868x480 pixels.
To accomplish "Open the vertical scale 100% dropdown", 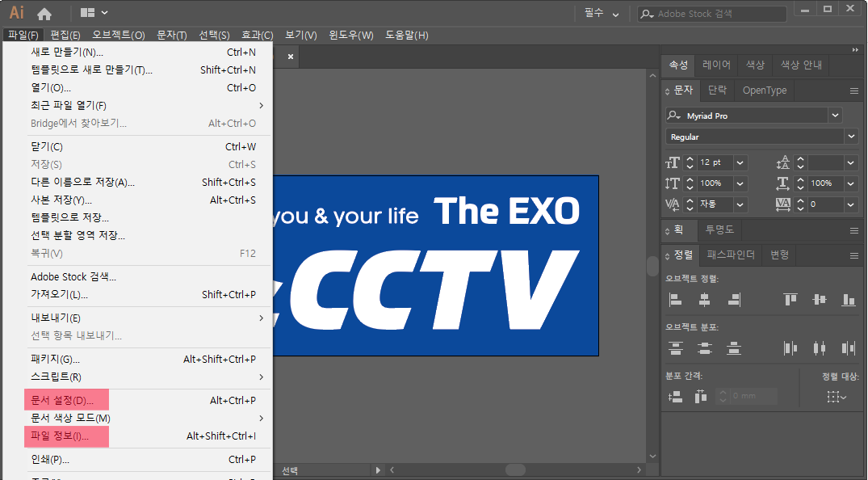I will click(740, 183).
